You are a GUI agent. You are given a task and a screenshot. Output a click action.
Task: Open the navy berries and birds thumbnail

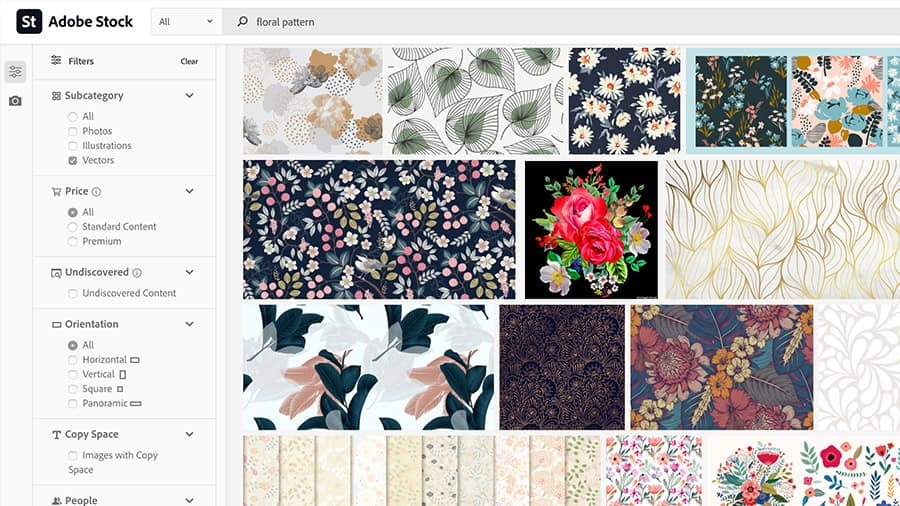[379, 229]
